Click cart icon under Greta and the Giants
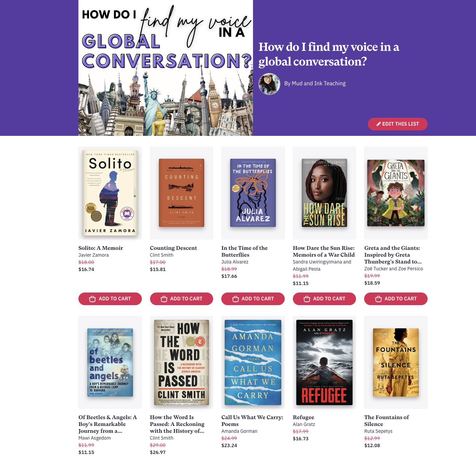 click(378, 299)
